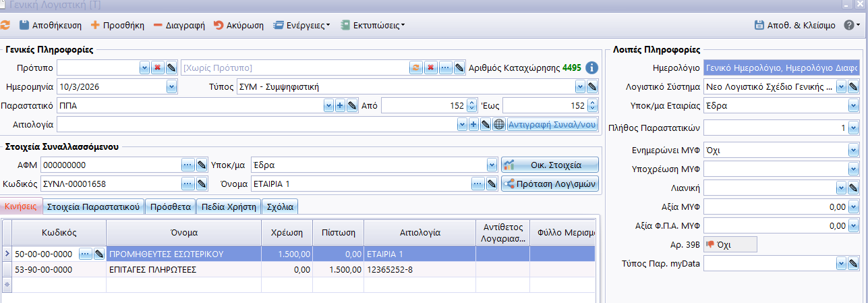Expand the Ενημερώνει ΜΥΦ dropdown
Image resolution: width=868 pixels, height=303 pixels.
tap(853, 150)
